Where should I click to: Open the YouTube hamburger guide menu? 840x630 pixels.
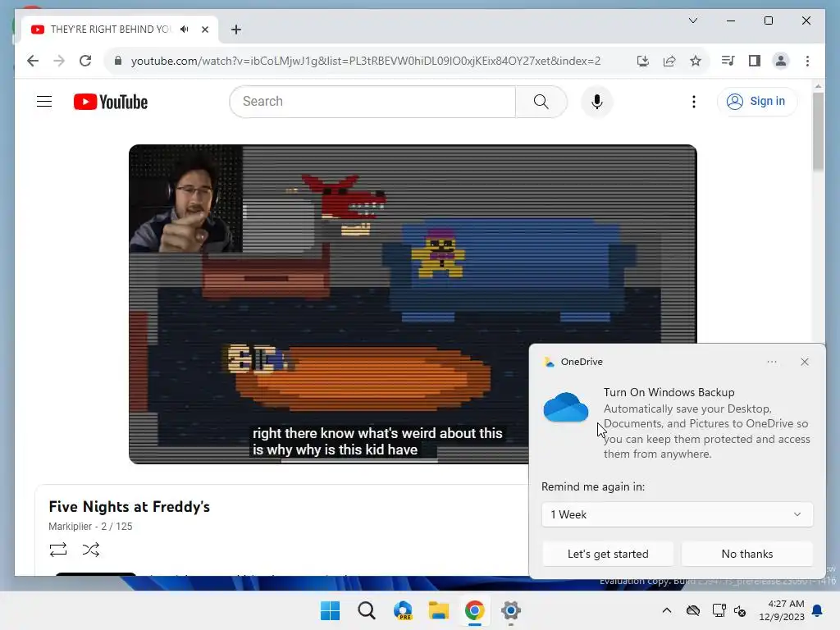[44, 101]
